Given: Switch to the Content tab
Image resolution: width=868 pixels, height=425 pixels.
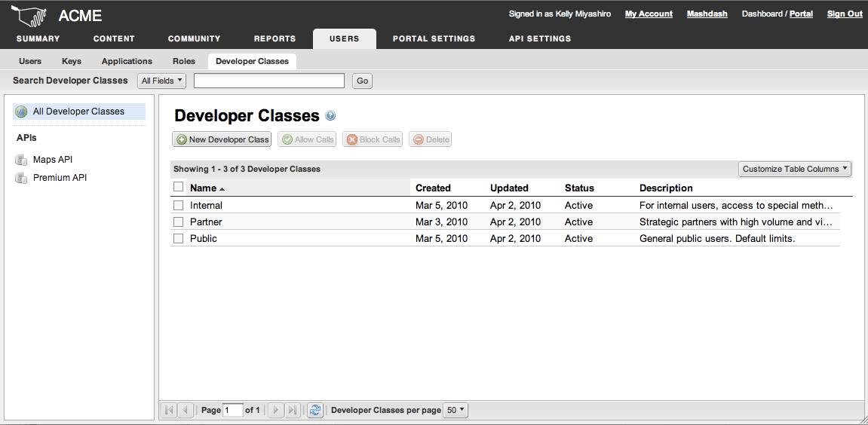Looking at the screenshot, I should (x=114, y=38).
